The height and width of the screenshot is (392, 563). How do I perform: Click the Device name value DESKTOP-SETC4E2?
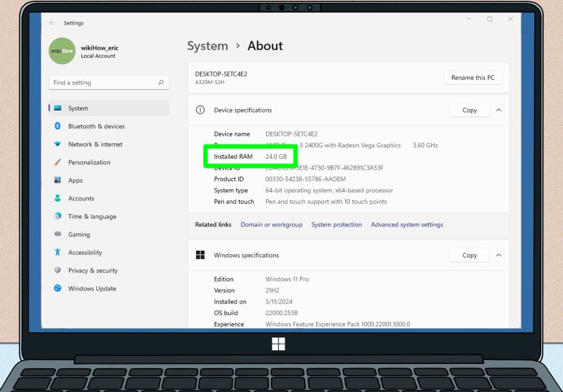pyautogui.click(x=291, y=134)
